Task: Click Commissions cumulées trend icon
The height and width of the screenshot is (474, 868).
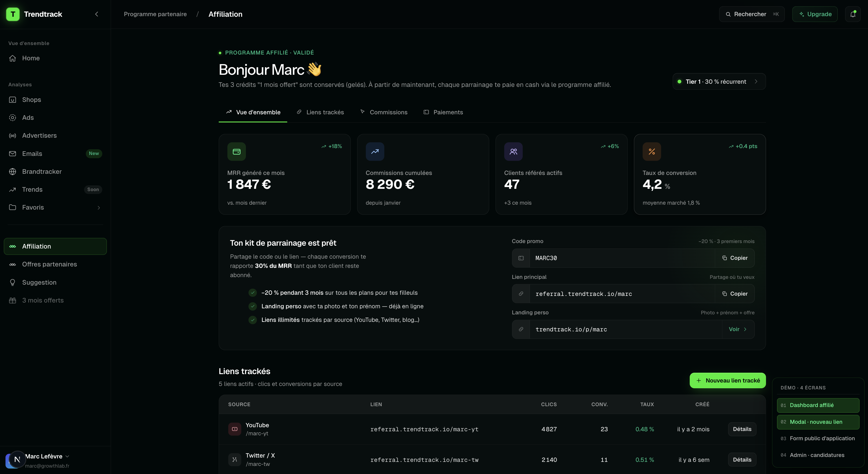Action: (375, 152)
